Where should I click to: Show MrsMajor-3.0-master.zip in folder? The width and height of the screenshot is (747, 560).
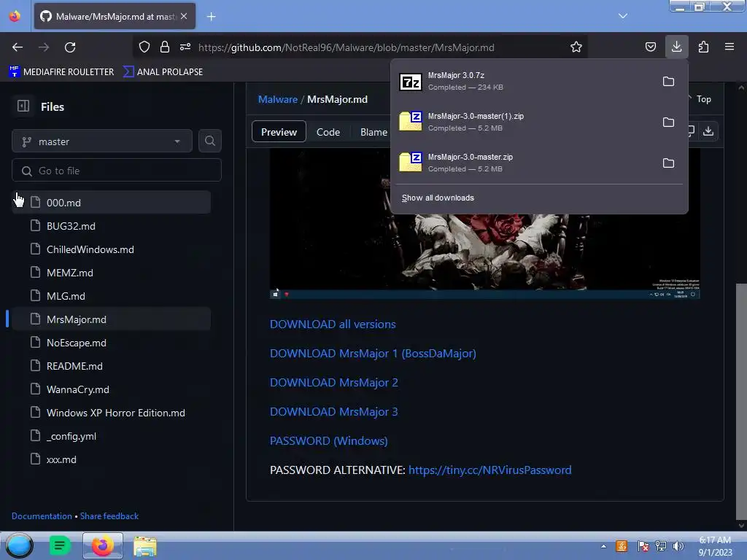point(668,163)
